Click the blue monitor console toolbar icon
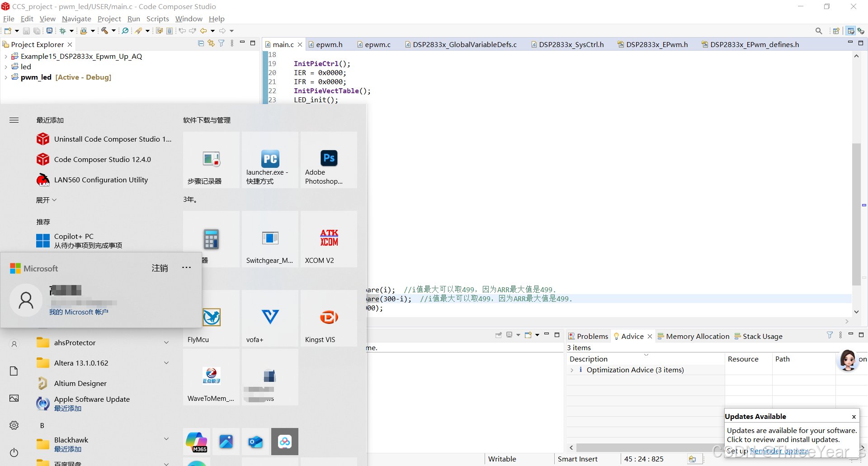Viewport: 868px width, 466px height. [49, 31]
